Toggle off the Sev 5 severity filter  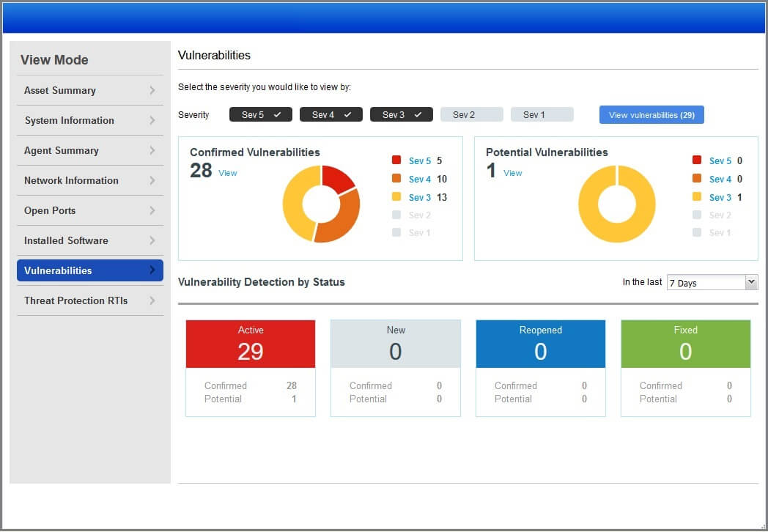point(261,114)
